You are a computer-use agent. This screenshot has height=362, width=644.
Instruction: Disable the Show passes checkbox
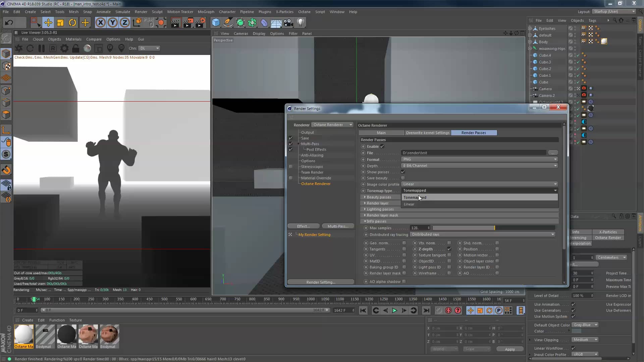click(403, 172)
